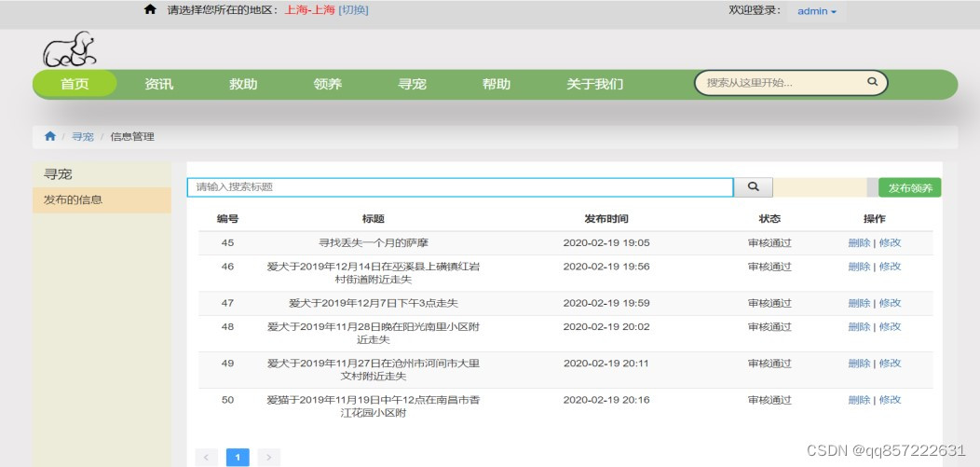
Task: Click publish time 2020-02-19 20:16
Action: pos(606,400)
